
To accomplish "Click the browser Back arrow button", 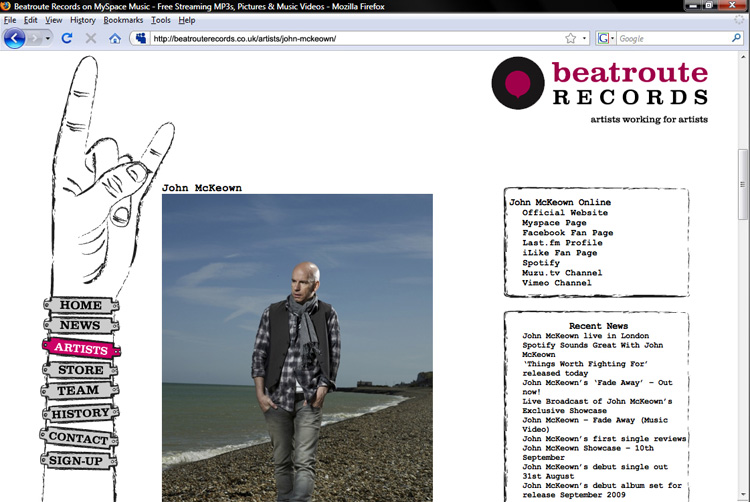I will [14, 38].
